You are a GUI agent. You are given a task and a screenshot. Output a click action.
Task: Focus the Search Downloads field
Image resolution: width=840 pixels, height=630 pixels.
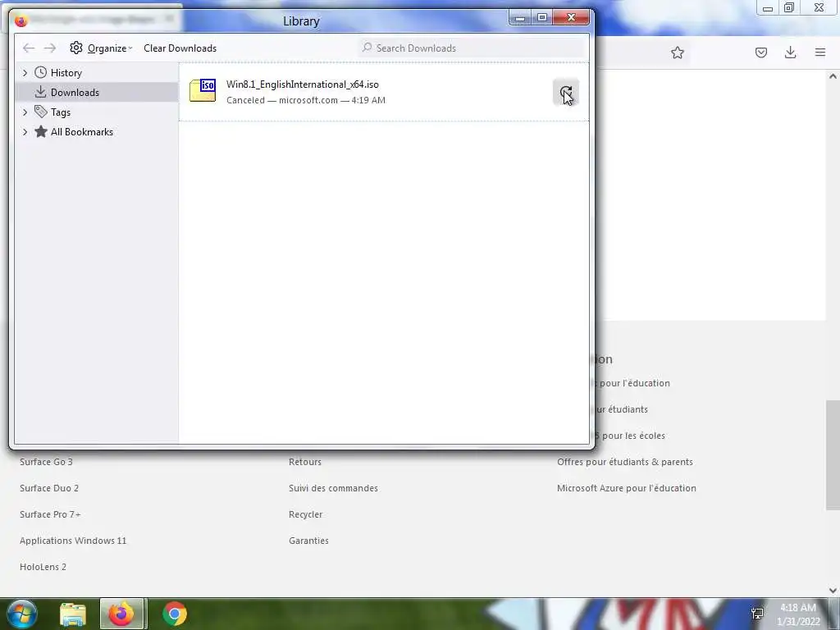[x=472, y=48]
